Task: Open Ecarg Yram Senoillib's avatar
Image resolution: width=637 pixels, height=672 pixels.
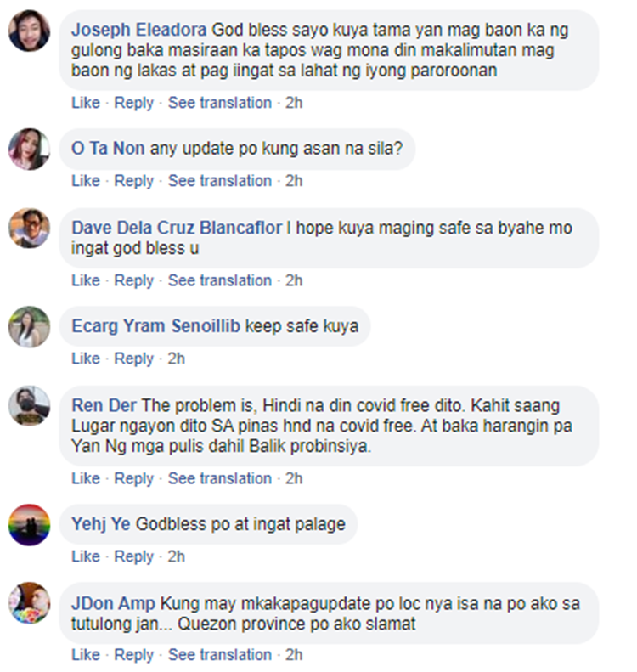Action: pos(29,326)
